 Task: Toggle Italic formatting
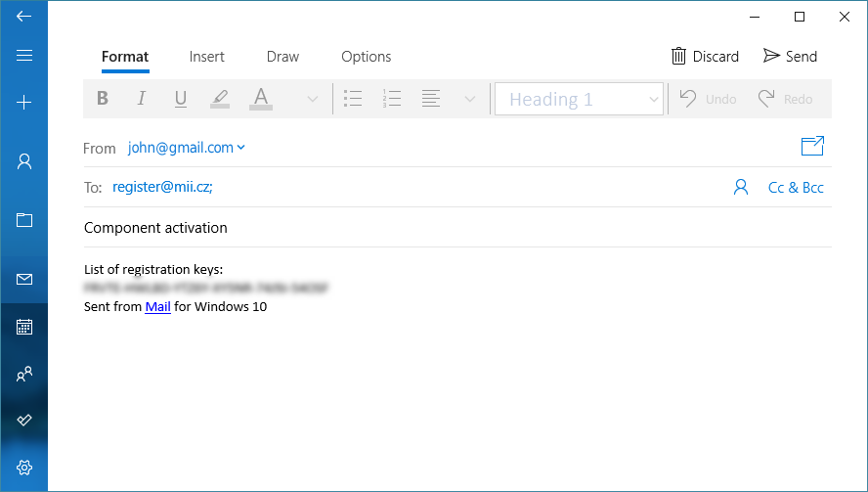pos(142,99)
